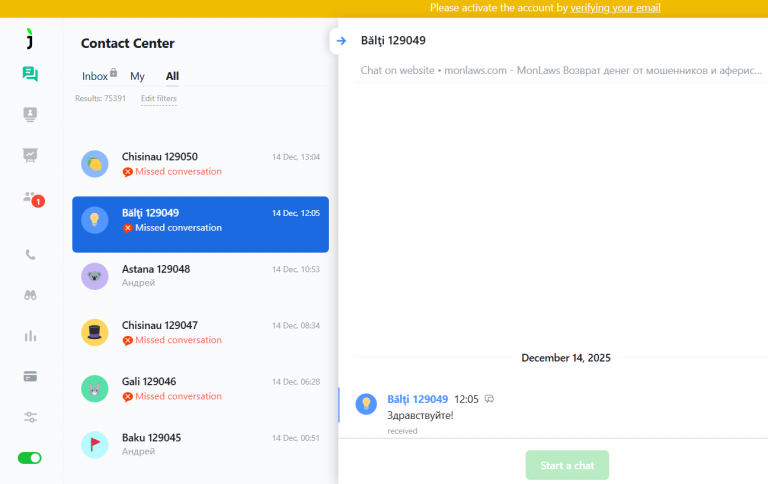Click the Contact Center heading
768x484 pixels.
click(x=127, y=44)
